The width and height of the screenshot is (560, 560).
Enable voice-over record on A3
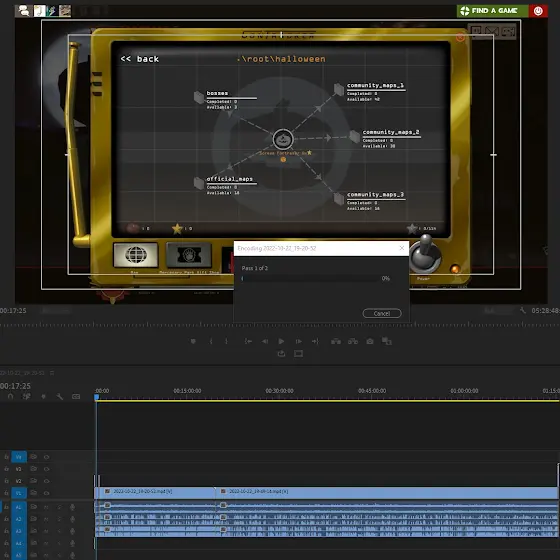tap(72, 531)
